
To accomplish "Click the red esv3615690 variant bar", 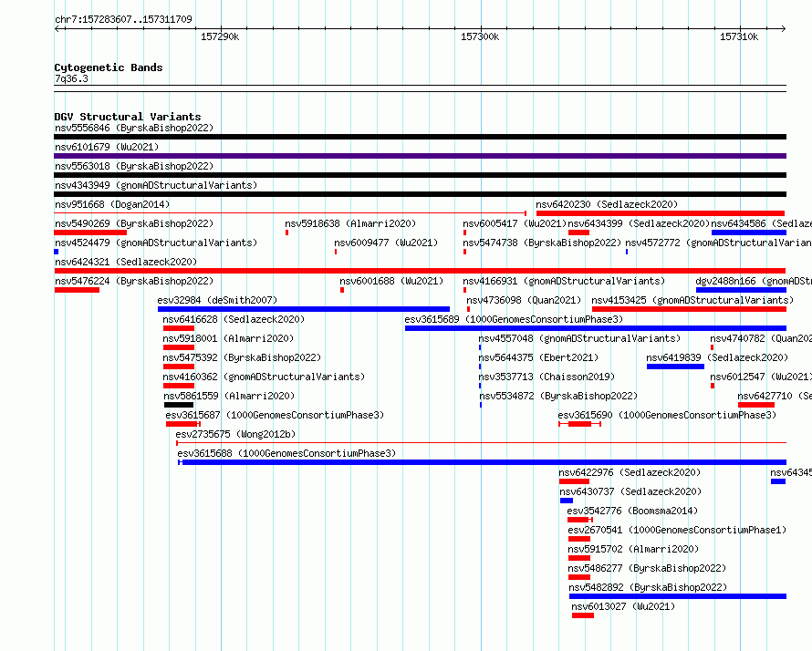I will point(579,424).
